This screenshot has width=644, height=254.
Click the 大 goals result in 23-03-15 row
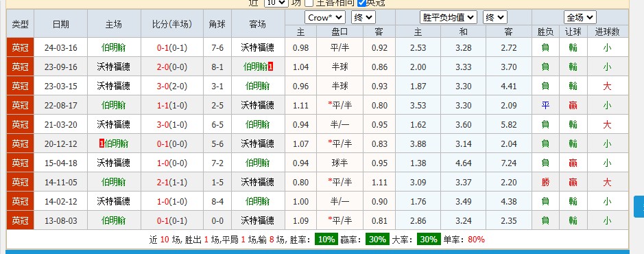click(607, 86)
